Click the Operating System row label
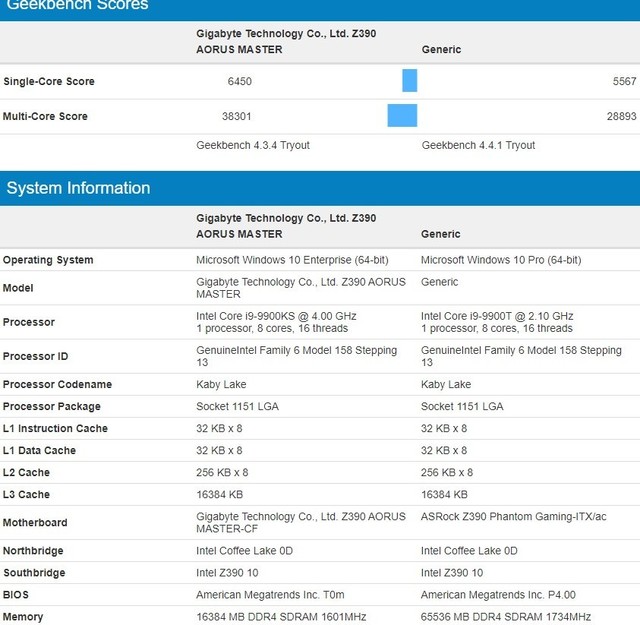640x625 pixels. [48, 260]
